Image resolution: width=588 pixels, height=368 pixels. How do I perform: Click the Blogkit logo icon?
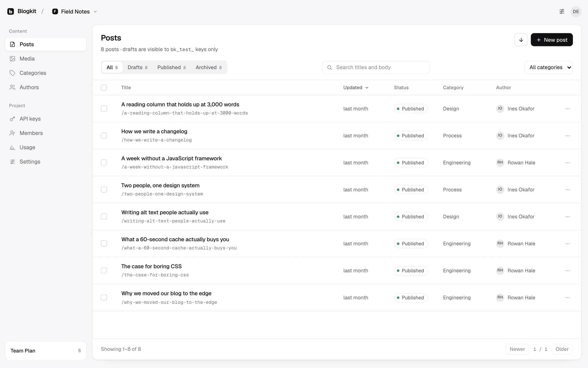click(x=11, y=12)
